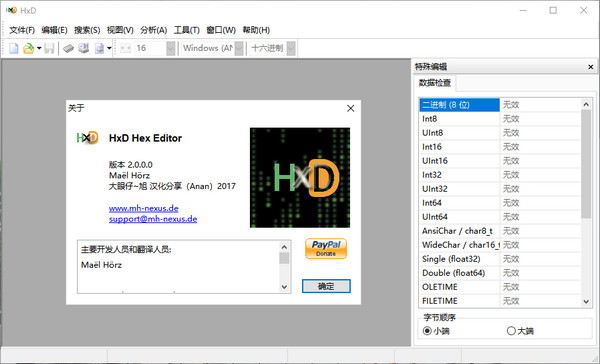
Task: Select the Int8 row
Action: pos(500,119)
